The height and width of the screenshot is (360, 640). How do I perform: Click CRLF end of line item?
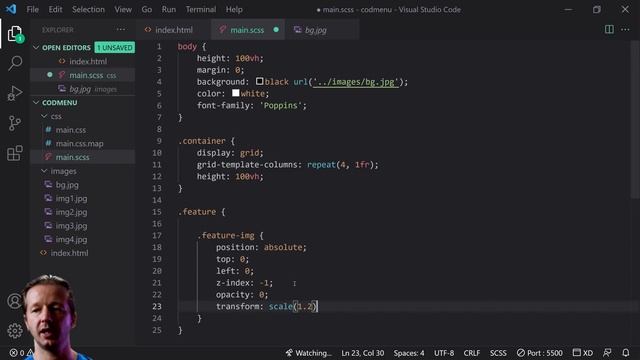[471, 353]
